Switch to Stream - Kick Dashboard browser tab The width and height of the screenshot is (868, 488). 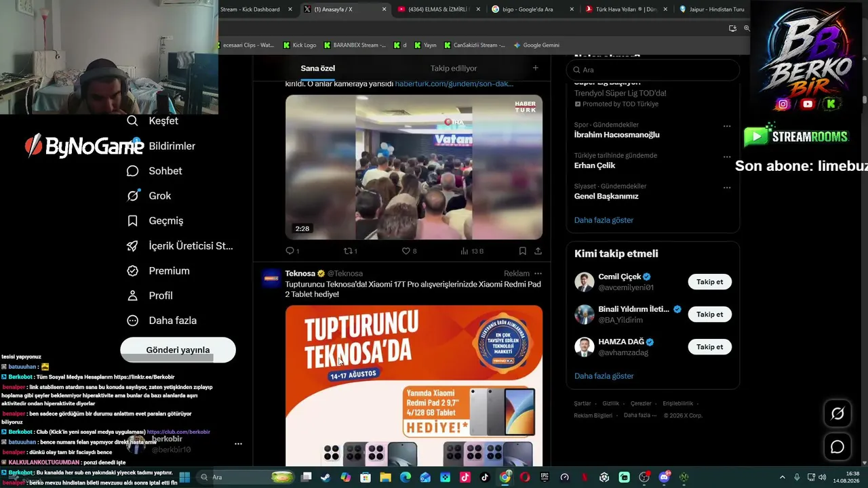[256, 9]
